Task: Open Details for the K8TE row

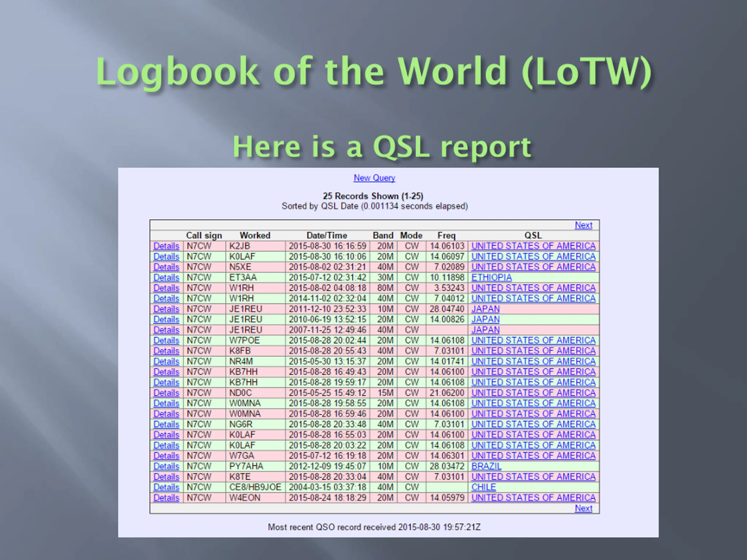Action: [x=166, y=477]
